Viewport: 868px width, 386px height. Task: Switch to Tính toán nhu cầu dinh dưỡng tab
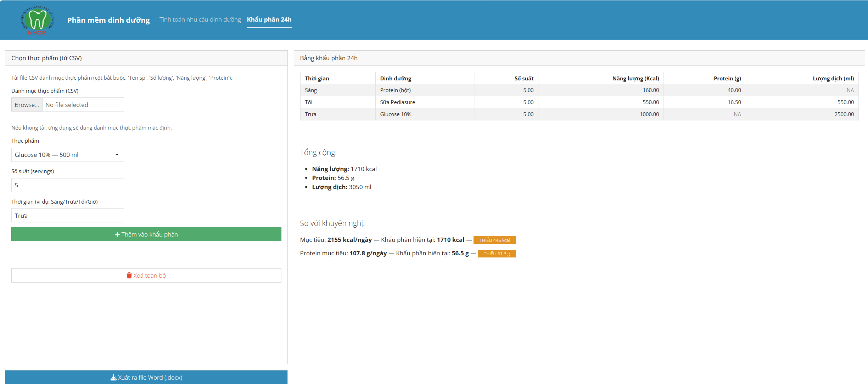pos(200,19)
